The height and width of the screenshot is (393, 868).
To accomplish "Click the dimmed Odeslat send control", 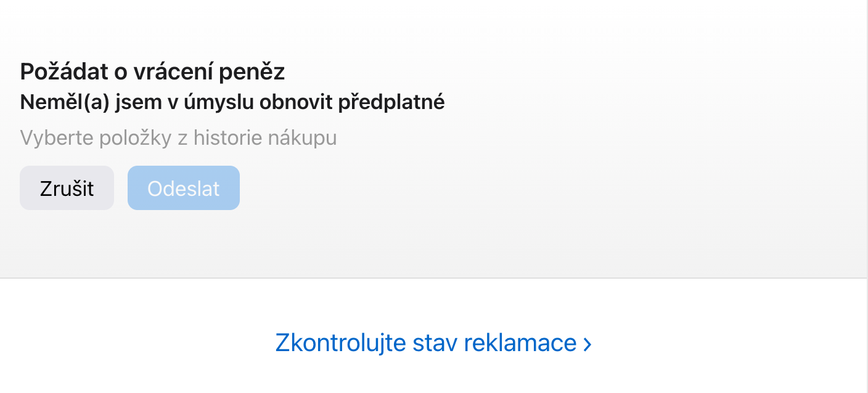I will pos(183,188).
